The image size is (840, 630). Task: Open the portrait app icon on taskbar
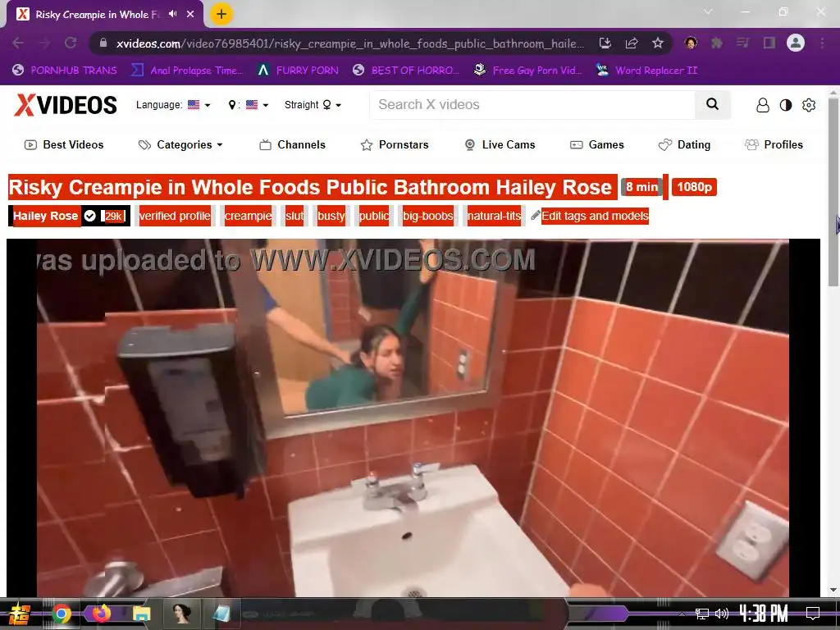tap(181, 614)
